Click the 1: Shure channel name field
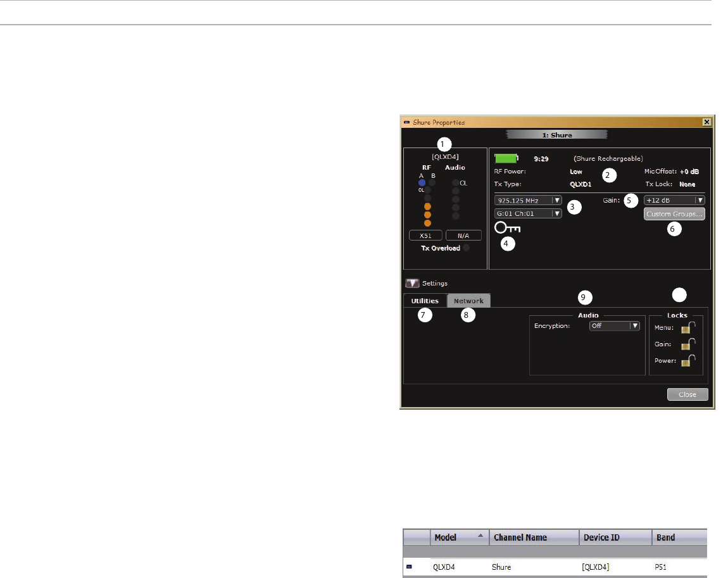 tap(556, 135)
